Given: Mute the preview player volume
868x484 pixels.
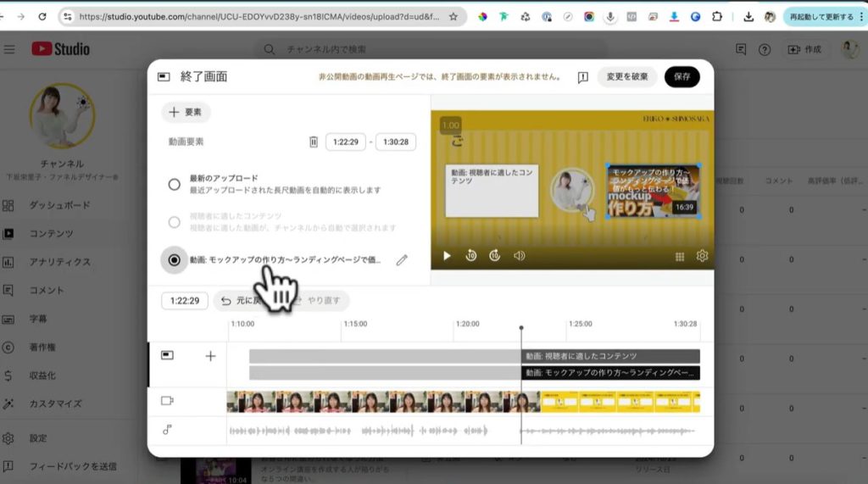Looking at the screenshot, I should (x=520, y=255).
